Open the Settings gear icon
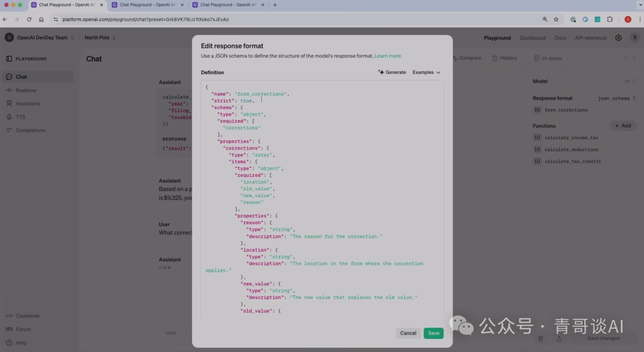The height and width of the screenshot is (352, 644). pyautogui.click(x=618, y=38)
